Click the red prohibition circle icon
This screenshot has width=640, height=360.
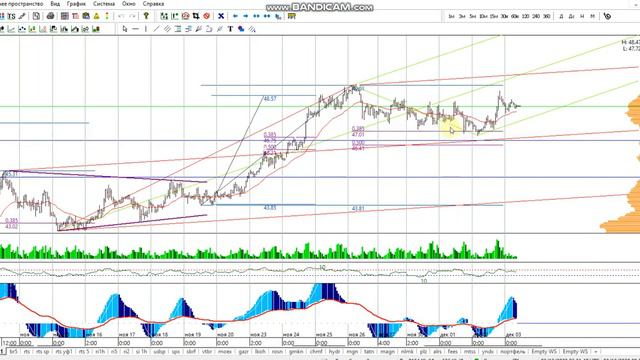coord(207,16)
